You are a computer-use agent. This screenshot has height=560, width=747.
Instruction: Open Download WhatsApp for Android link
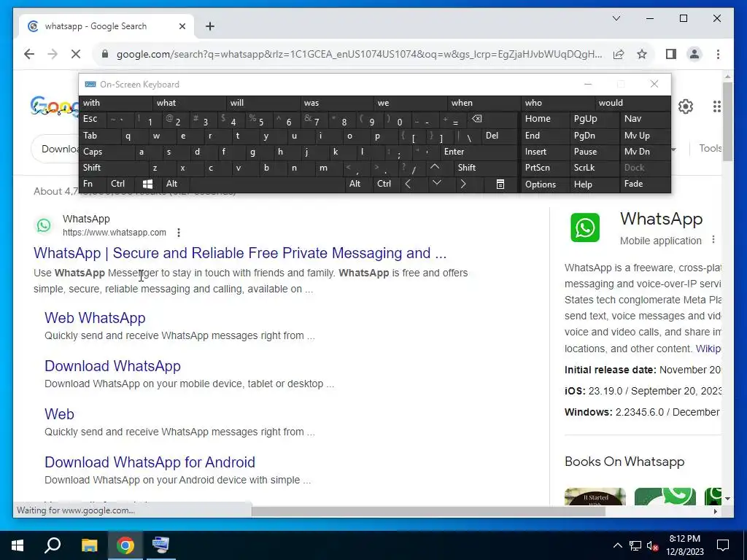point(150,462)
